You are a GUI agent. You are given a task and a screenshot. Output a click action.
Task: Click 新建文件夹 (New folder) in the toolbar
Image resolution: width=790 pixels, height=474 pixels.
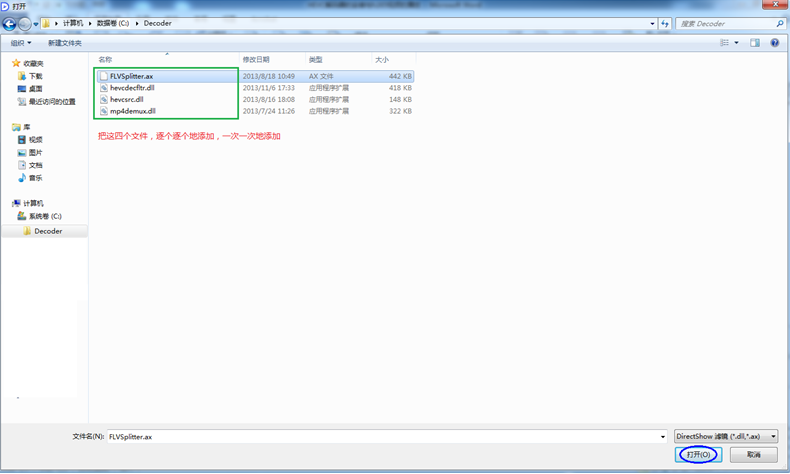64,43
